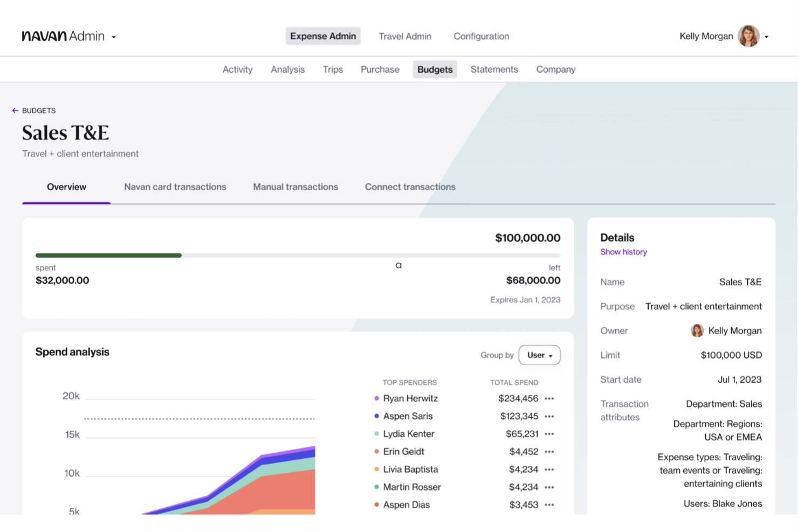This screenshot has width=798, height=532.
Task: Click the back arrow next to BUDGETS
Action: (15, 110)
